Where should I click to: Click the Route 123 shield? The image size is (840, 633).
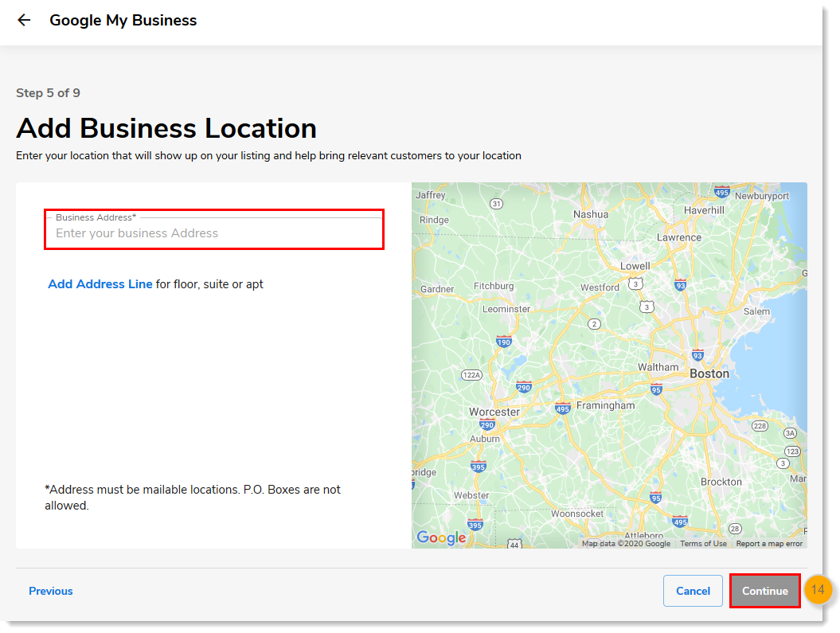(792, 451)
